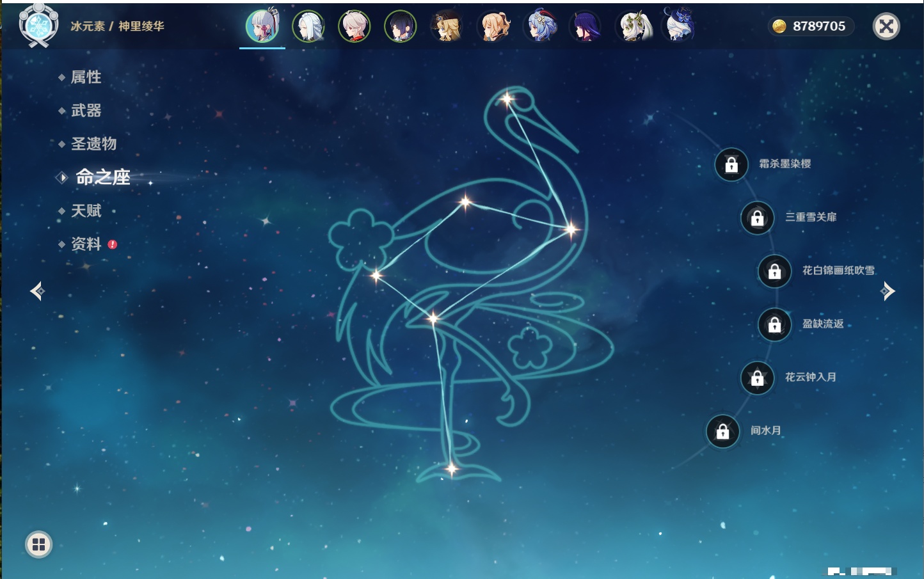Switch to next character with right arrow

pyautogui.click(x=888, y=291)
